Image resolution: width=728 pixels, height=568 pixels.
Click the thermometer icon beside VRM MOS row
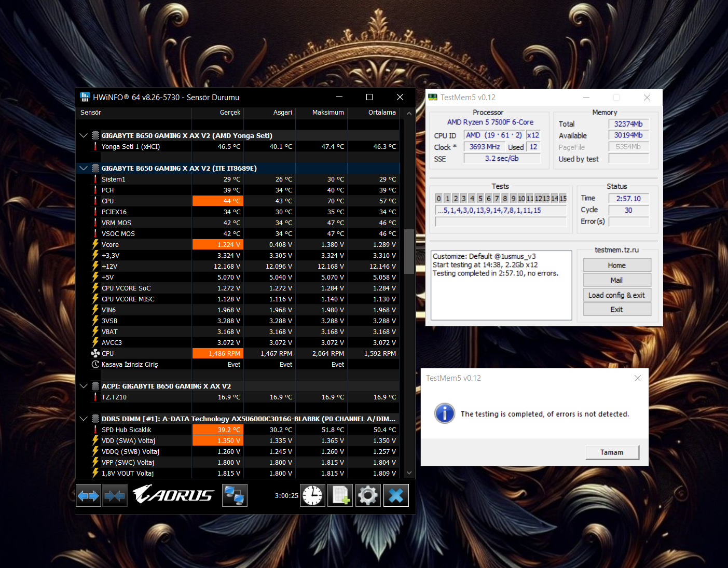[95, 223]
